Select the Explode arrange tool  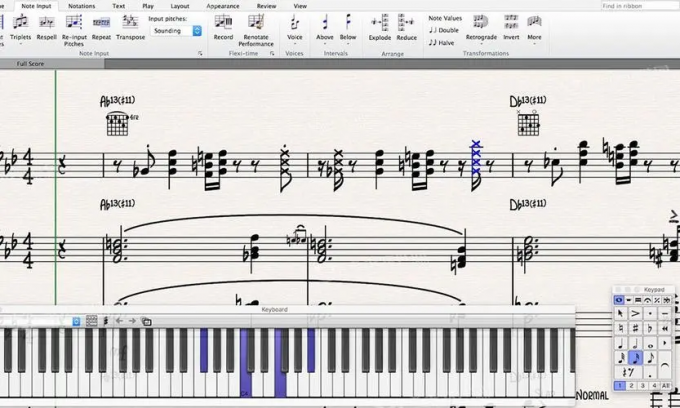point(379,25)
